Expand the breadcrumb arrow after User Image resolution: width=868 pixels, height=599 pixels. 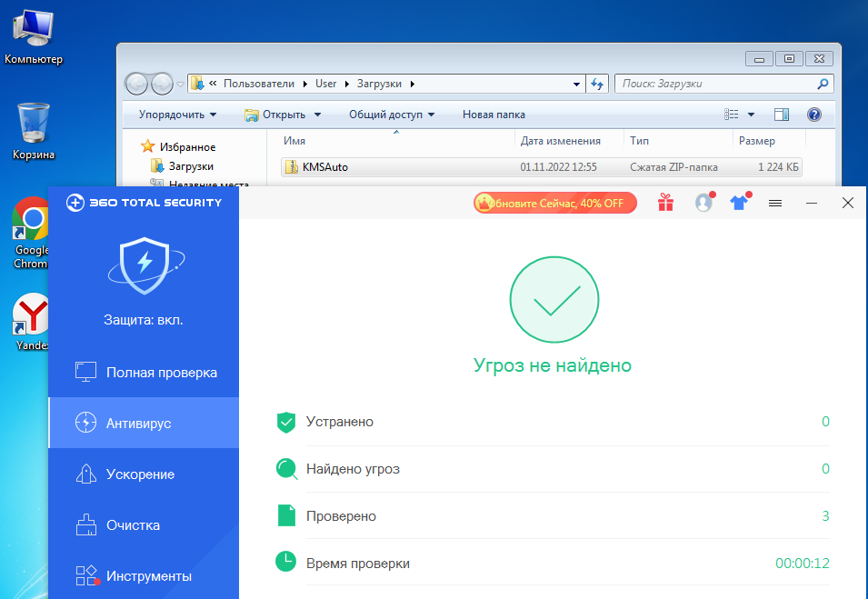[347, 85]
